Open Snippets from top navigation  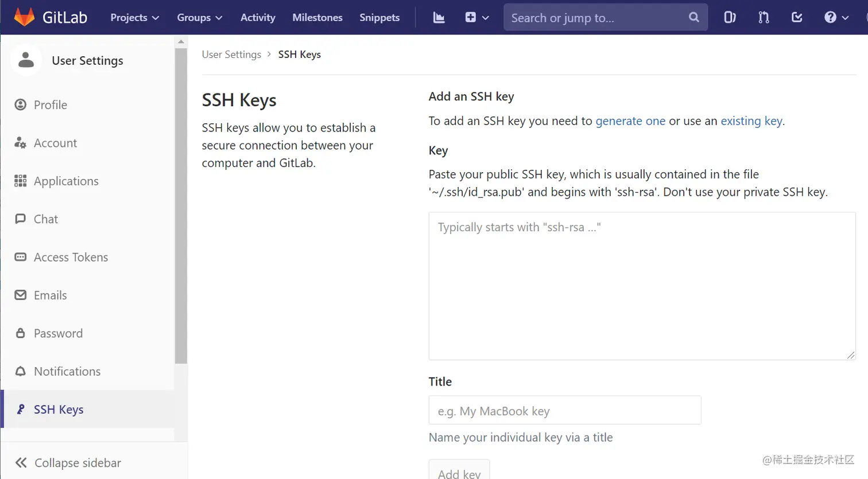[379, 17]
